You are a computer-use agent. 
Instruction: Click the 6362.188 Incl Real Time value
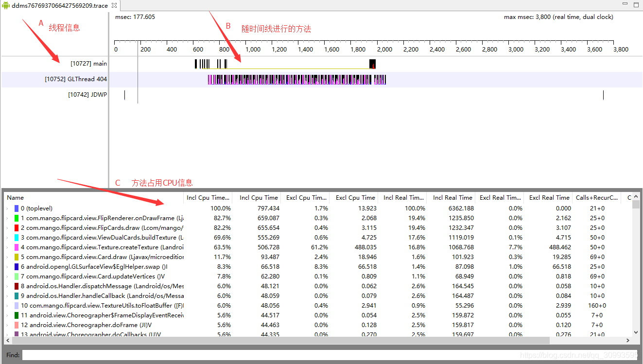tap(460, 208)
